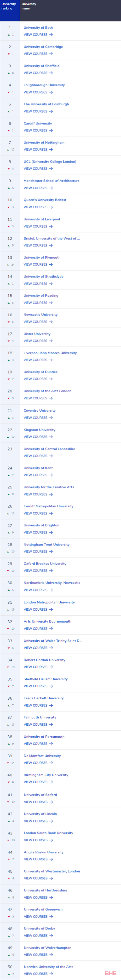Click the arrow icon under Cardiff University
Viewport: 121px width, 980px height.
tap(51, 131)
